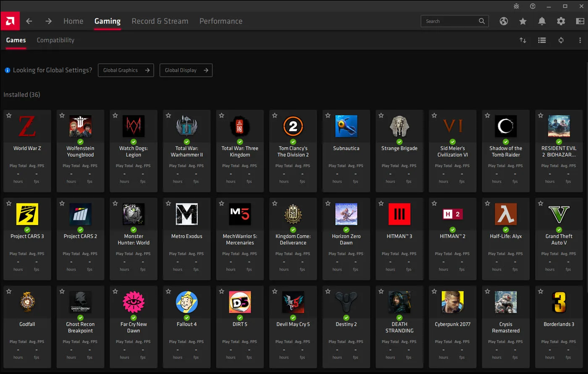Click the AMD logo icon

pos(10,21)
